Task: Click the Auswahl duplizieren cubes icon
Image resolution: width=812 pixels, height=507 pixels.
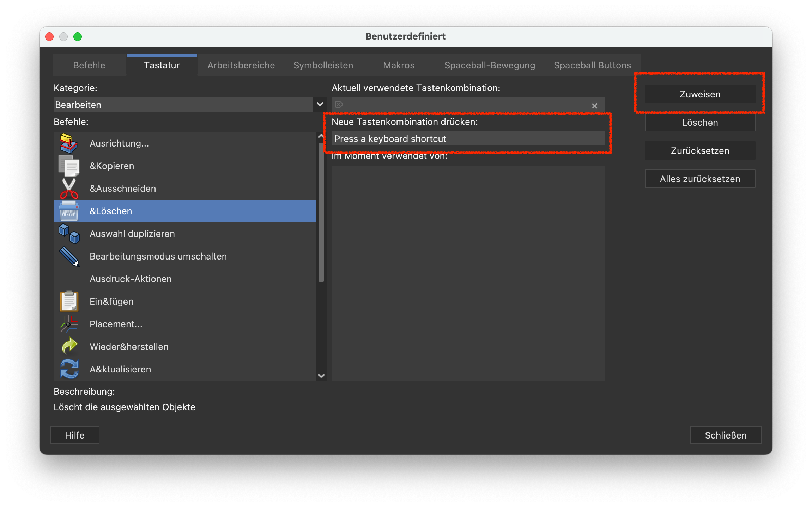Action: [69, 234]
